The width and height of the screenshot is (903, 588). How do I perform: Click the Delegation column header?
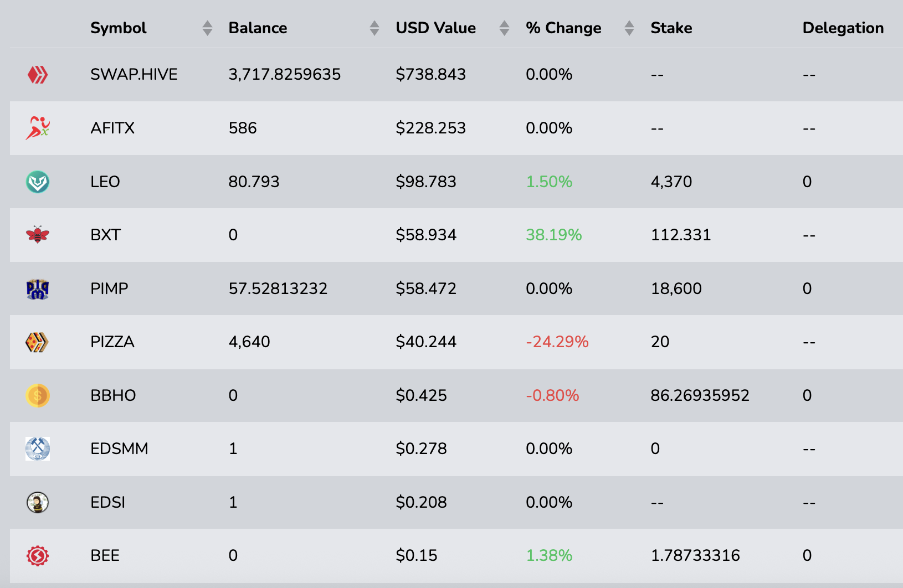pyautogui.click(x=843, y=28)
